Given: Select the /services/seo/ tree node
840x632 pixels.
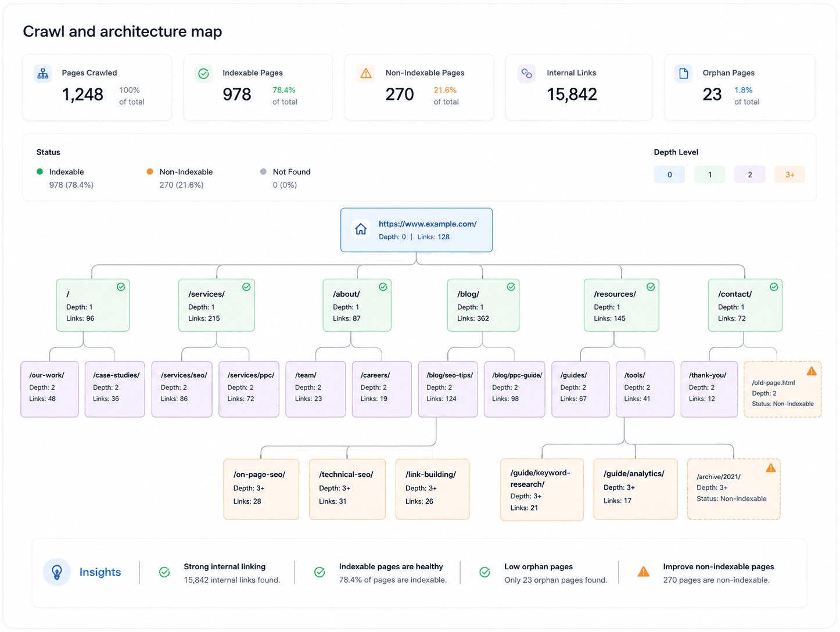Looking at the screenshot, I should tap(182, 389).
